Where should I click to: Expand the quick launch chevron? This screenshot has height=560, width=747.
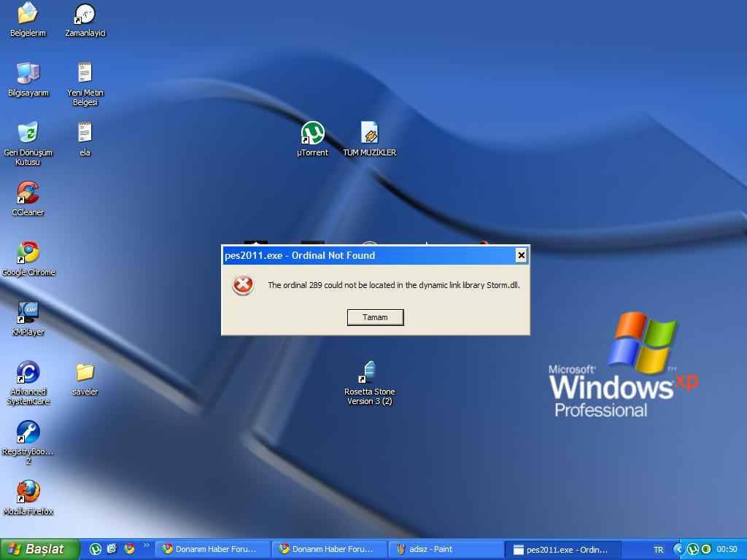point(146,545)
